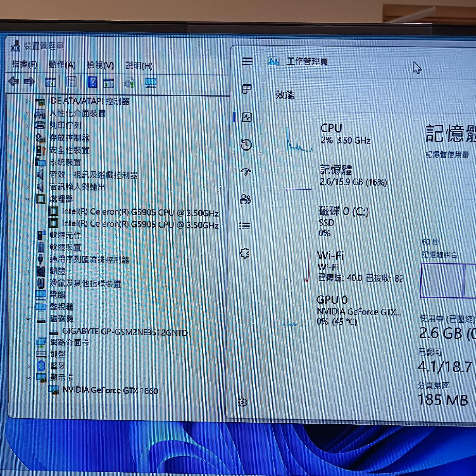Image resolution: width=476 pixels, height=476 pixels.
Task: Select the 磁碟 0 (C:) performance item
Action: click(x=343, y=222)
